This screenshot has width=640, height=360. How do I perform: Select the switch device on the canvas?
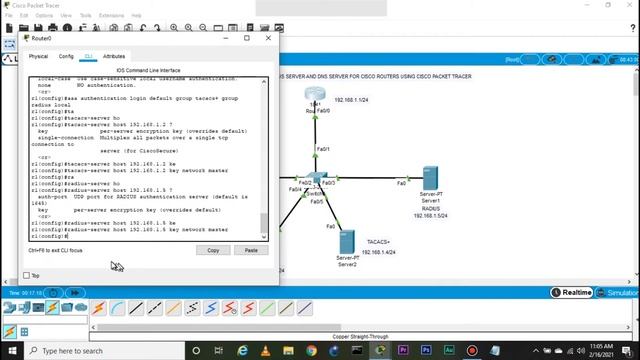coord(316,178)
